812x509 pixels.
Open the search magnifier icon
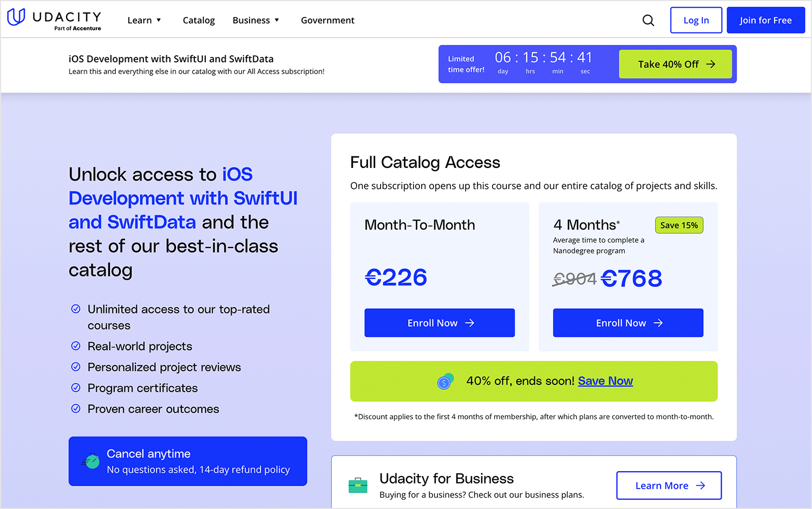pos(648,20)
